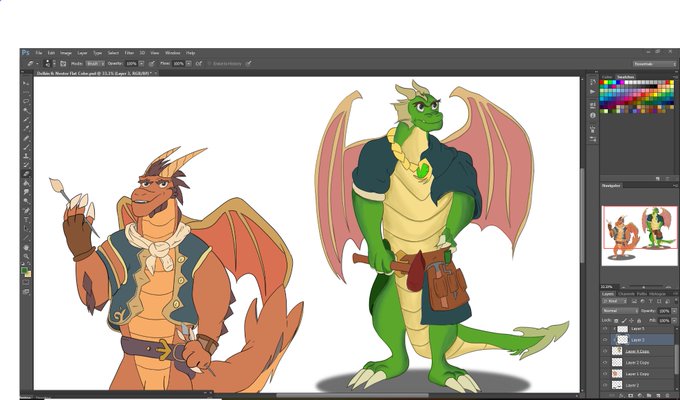The width and height of the screenshot is (680, 400).
Task: Lock position icon in Layers panel
Action: pyautogui.click(x=631, y=321)
